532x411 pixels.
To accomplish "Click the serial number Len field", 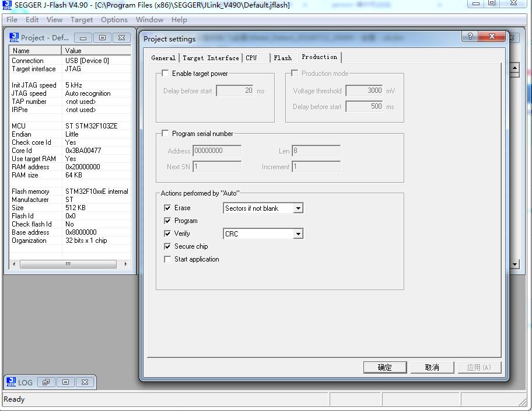I will (x=316, y=151).
